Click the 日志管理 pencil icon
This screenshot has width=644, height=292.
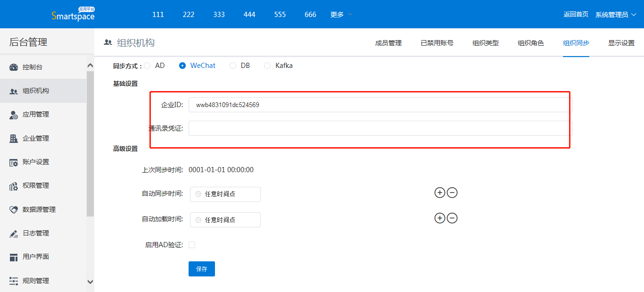click(14, 234)
